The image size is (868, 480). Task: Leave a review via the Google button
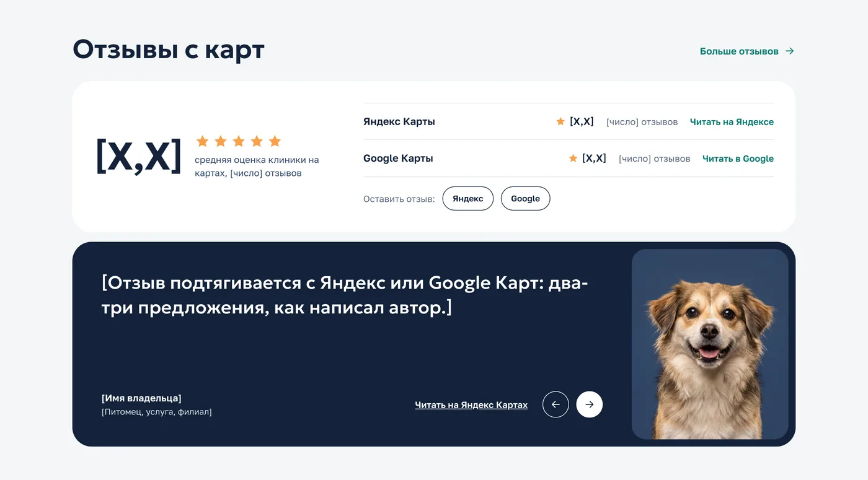[525, 199]
